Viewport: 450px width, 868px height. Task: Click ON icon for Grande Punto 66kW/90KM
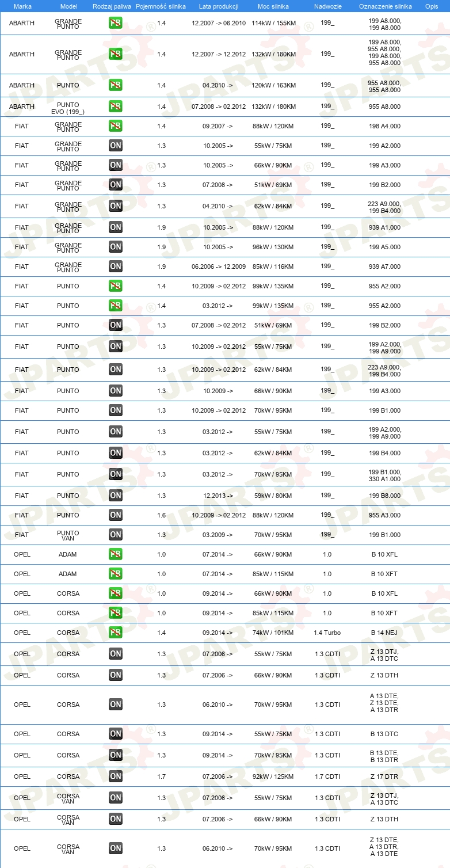pos(116,165)
